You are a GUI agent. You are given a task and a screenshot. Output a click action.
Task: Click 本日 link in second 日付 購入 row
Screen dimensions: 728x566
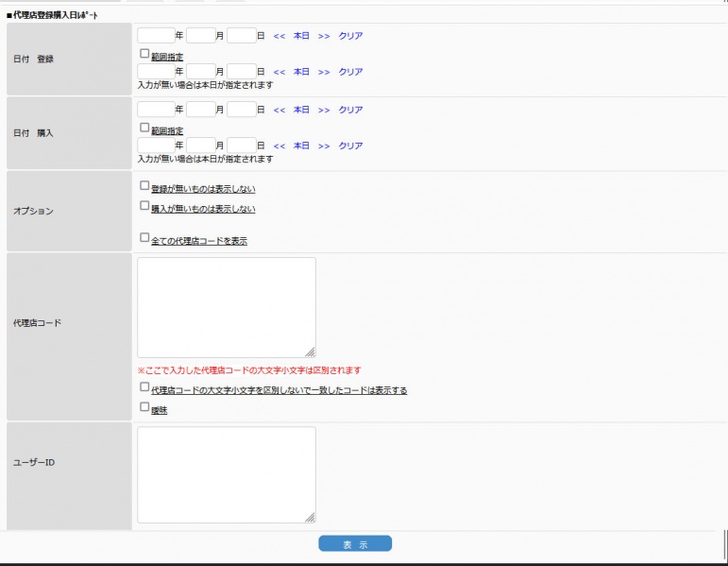301,146
